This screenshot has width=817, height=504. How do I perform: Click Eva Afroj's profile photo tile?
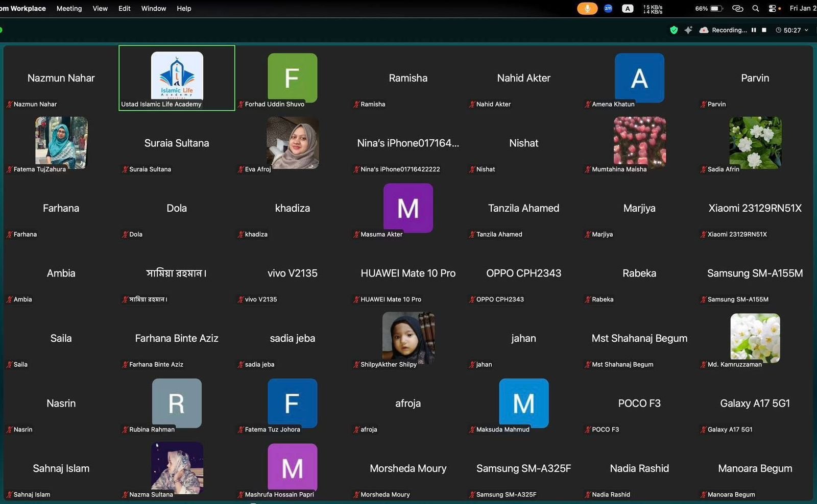293,143
